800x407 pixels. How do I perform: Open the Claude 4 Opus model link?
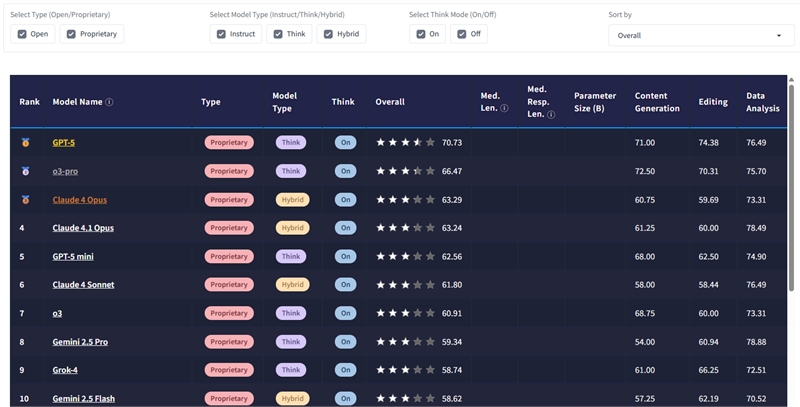click(80, 199)
